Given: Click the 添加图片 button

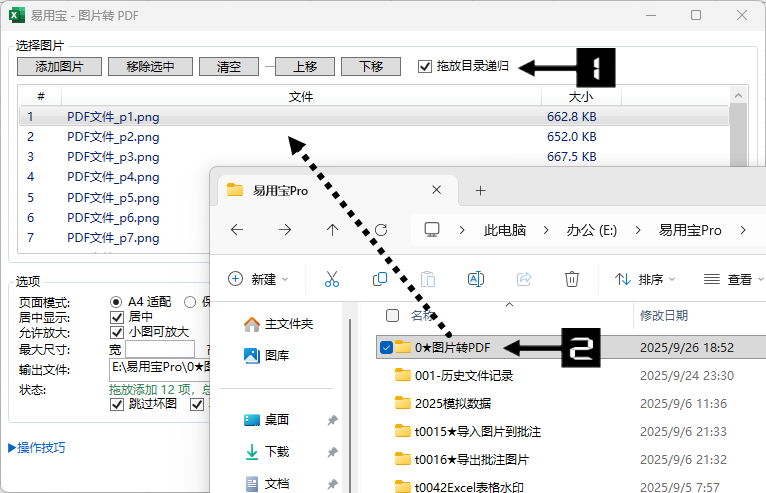Looking at the screenshot, I should [59, 67].
